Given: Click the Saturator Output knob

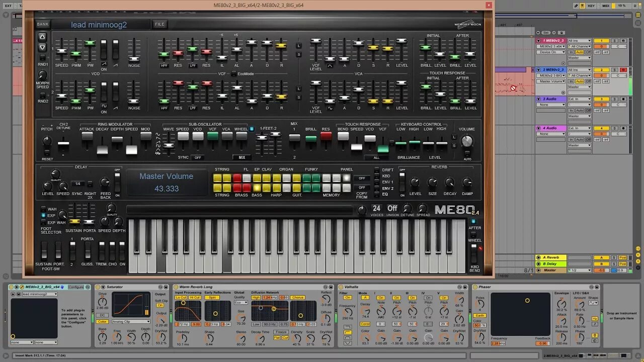Looking at the screenshot, I should (x=161, y=320).
